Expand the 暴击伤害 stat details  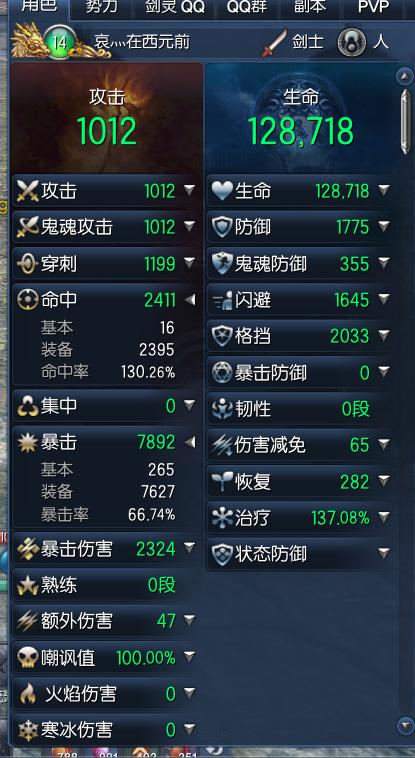tap(190, 547)
